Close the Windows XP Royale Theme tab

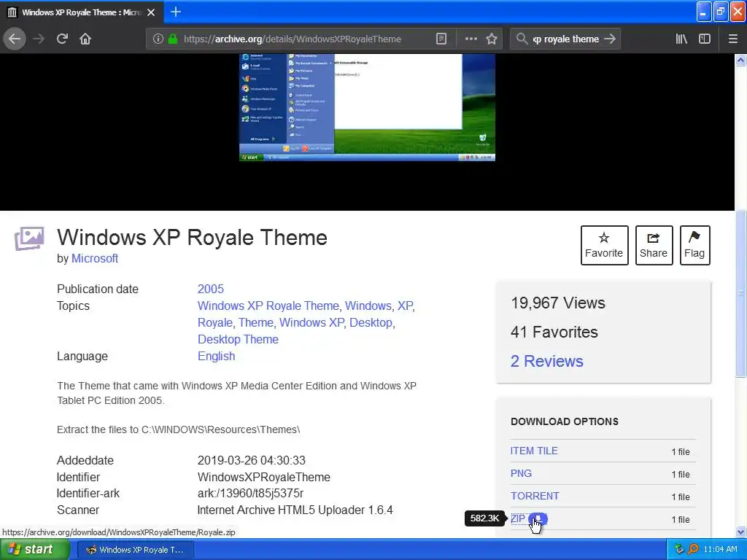click(151, 12)
